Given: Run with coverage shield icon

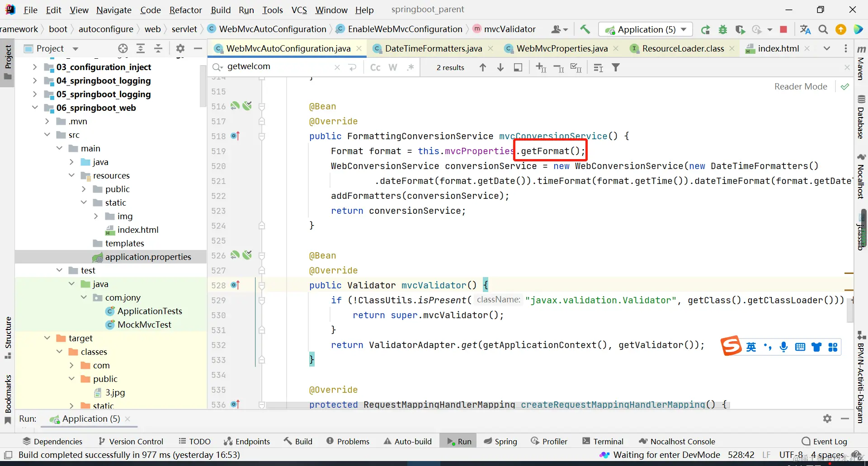Looking at the screenshot, I should coord(740,30).
